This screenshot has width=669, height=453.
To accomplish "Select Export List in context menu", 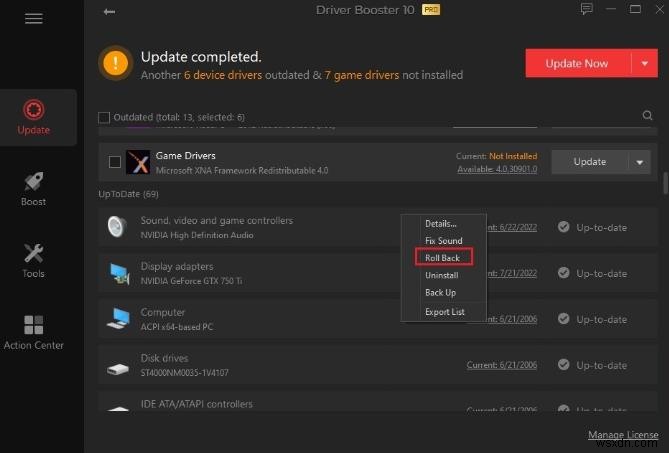I will (x=445, y=312).
